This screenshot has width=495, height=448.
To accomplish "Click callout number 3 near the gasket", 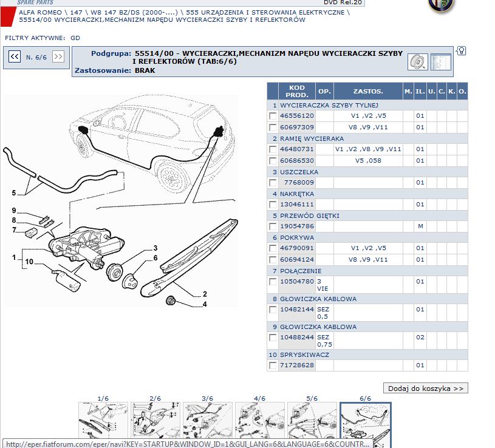I will [x=155, y=248].
